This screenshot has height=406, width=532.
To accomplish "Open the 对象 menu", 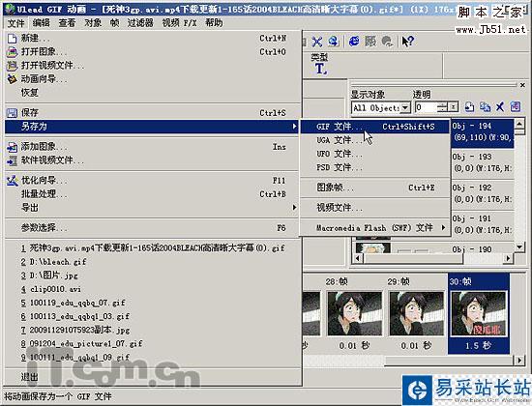I will 93,23.
